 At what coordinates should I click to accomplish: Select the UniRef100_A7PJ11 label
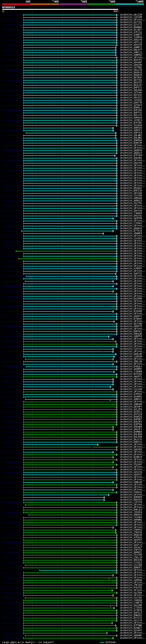click(131, 32)
